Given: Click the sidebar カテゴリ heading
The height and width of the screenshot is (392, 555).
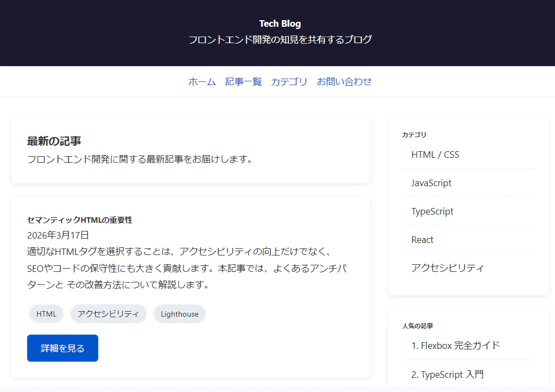Looking at the screenshot, I should [x=414, y=135].
